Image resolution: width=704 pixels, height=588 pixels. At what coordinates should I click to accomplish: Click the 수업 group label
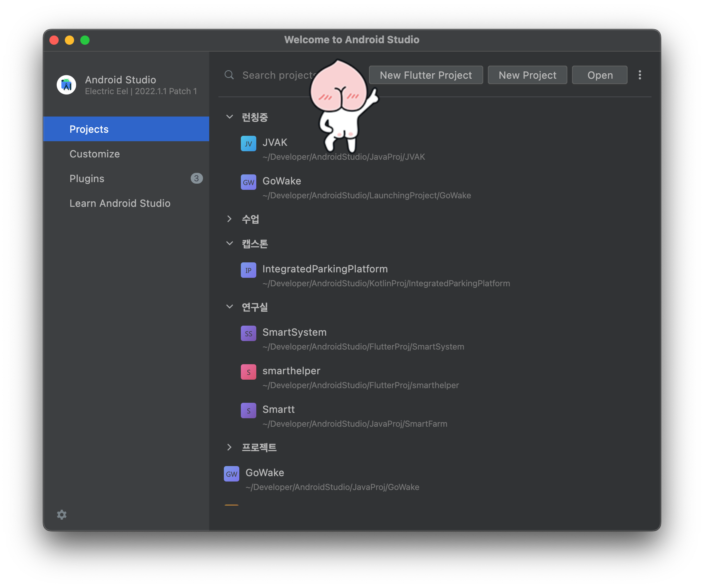pyautogui.click(x=250, y=219)
